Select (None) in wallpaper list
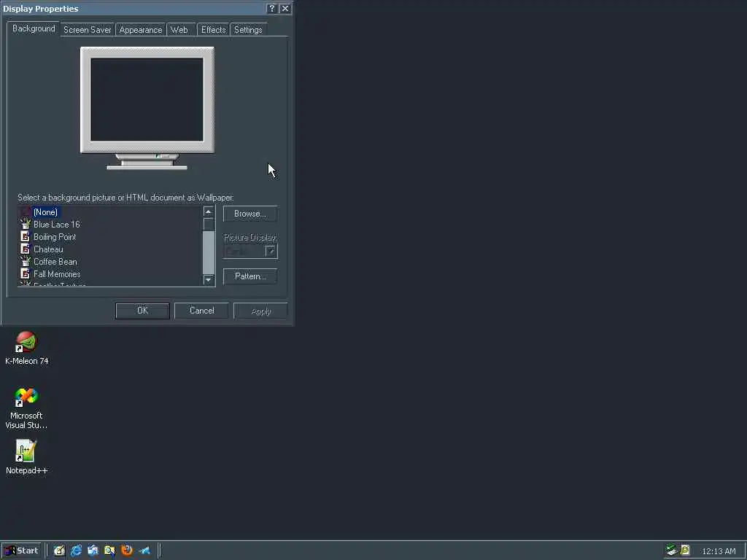Viewport: 747px width, 560px height. [x=46, y=212]
